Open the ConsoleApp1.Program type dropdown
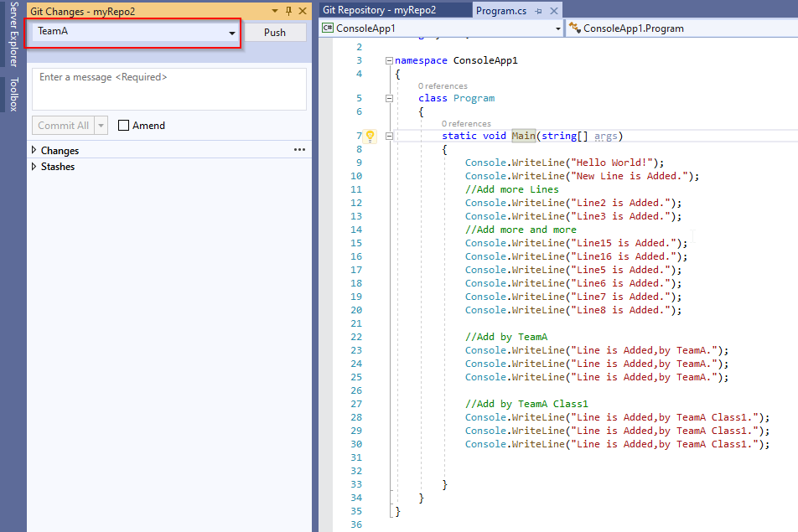The width and height of the screenshot is (798, 532). [682, 28]
